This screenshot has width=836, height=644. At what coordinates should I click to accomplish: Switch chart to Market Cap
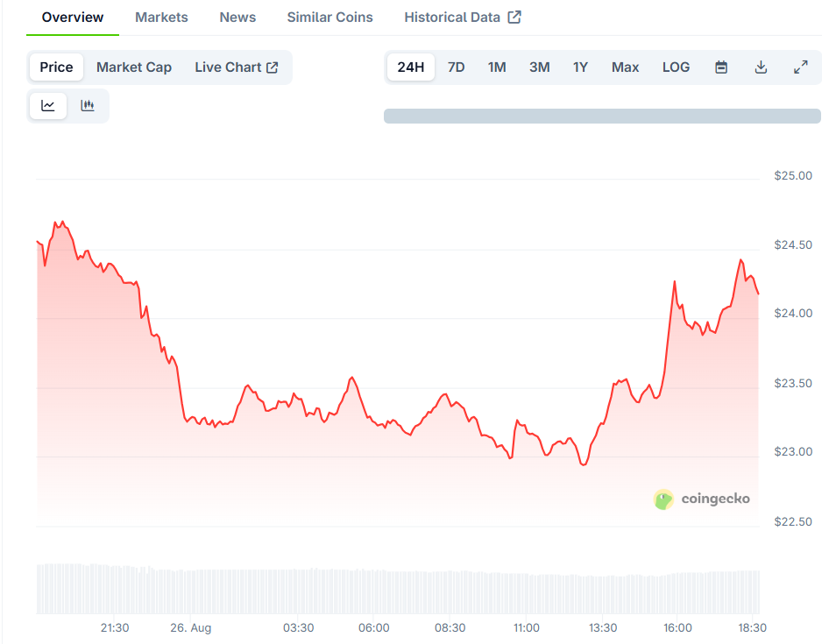click(x=134, y=67)
